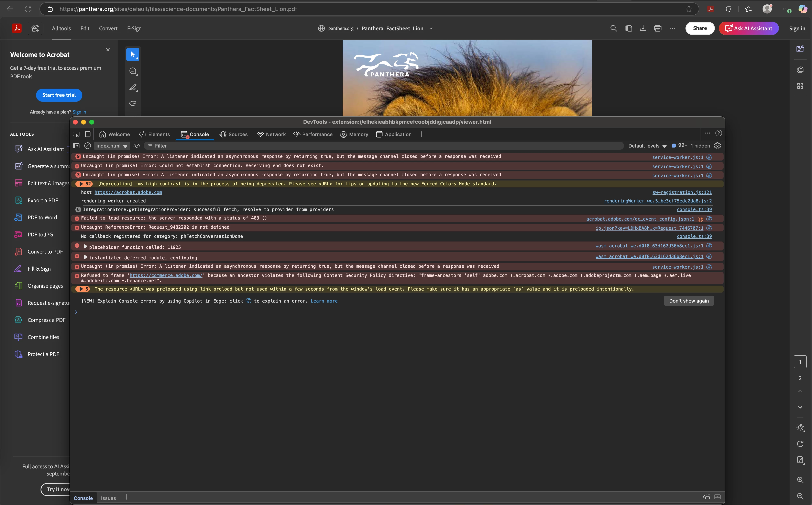This screenshot has height=505, width=812.
Task: Click the Learn more link
Action: [324, 301]
